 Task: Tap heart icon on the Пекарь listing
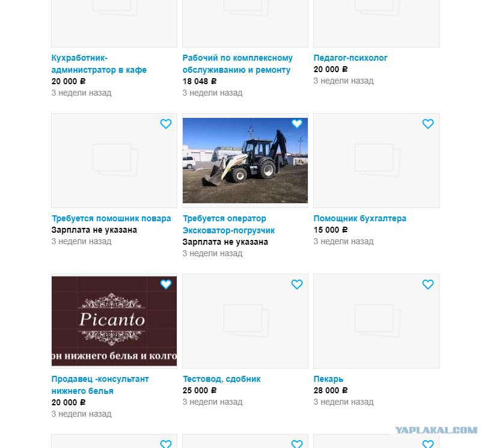[428, 284]
